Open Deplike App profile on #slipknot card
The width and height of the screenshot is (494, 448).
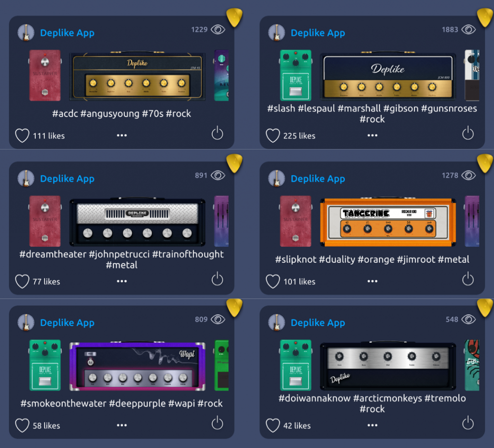click(318, 178)
